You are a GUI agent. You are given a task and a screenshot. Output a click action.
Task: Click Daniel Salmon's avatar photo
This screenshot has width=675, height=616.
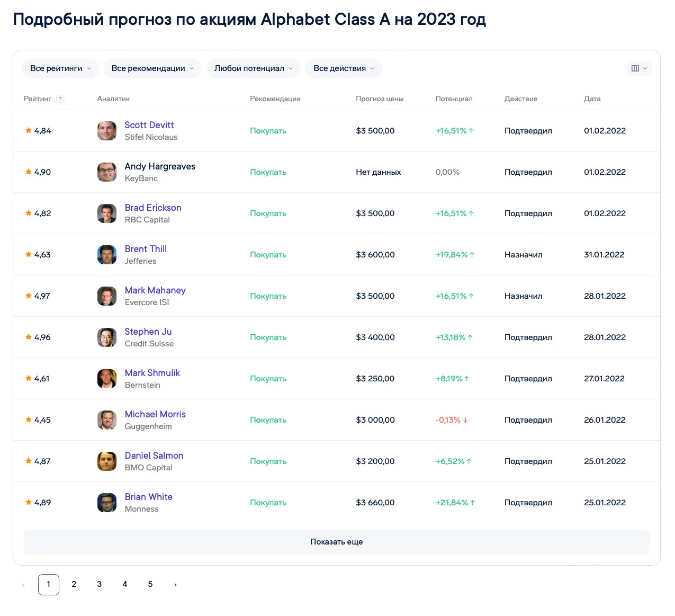[107, 461]
